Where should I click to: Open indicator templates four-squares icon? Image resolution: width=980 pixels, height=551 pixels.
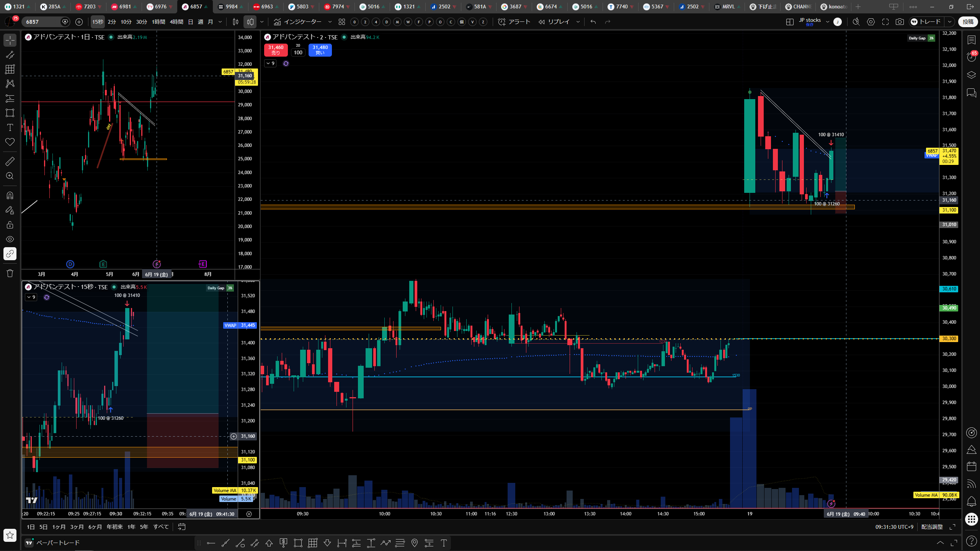(342, 22)
